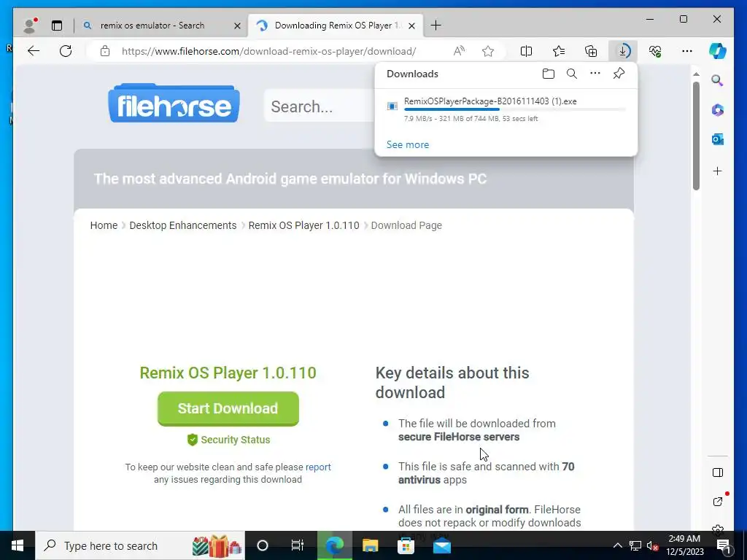Image resolution: width=747 pixels, height=560 pixels.
Task: Open Remix OS Player 1.0.110 breadcrumb
Action: 303,225
